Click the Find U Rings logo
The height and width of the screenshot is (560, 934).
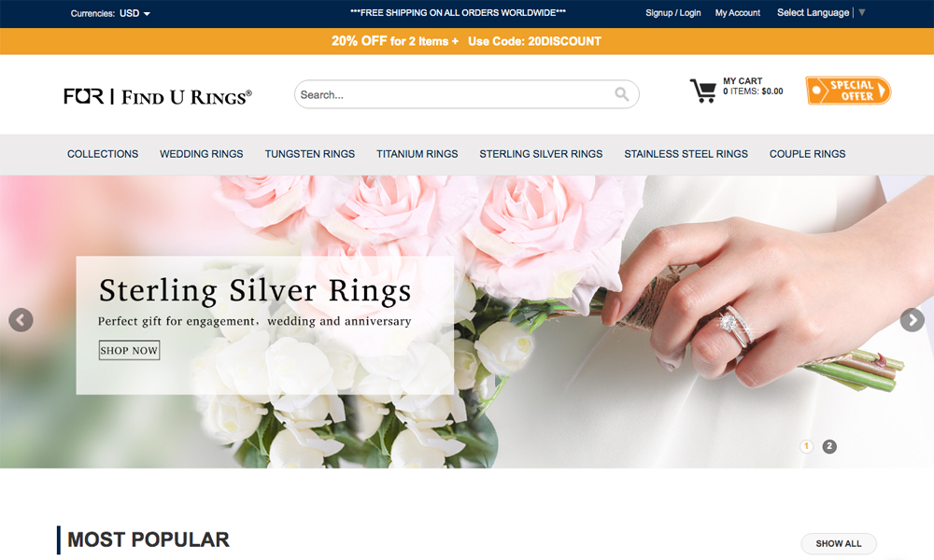click(x=158, y=96)
